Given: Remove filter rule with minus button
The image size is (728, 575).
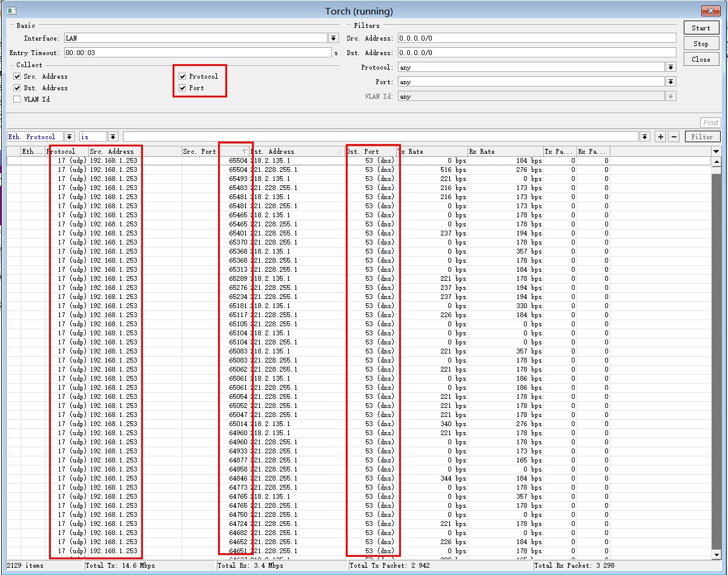Looking at the screenshot, I should coord(674,137).
